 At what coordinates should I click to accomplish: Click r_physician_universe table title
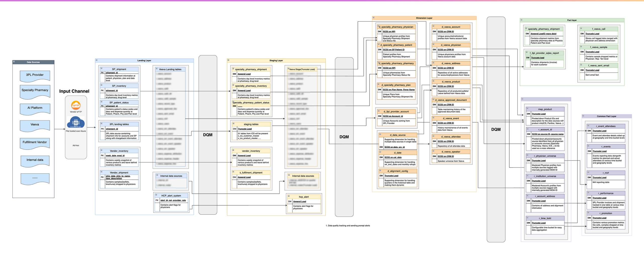coord(545,156)
